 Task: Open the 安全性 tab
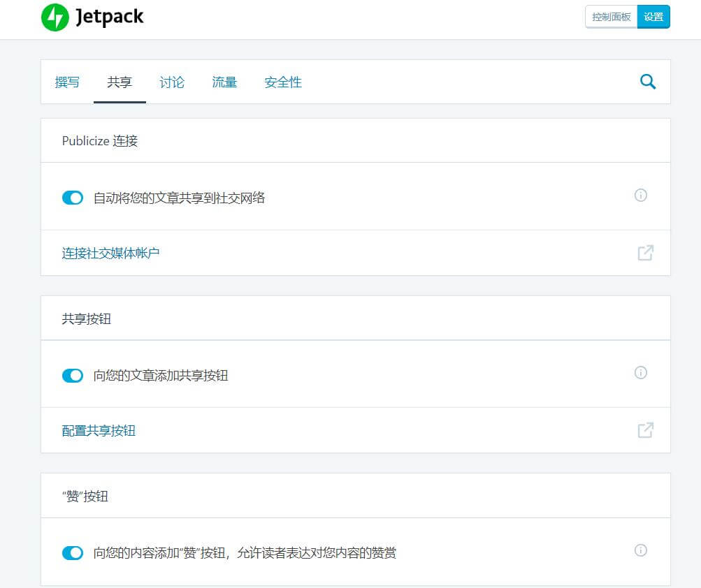tap(283, 82)
